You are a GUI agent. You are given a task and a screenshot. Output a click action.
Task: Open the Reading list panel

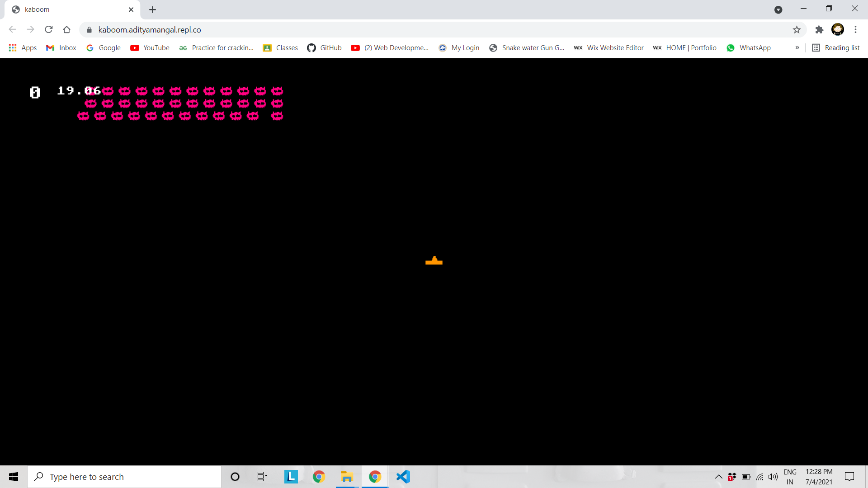(x=836, y=48)
